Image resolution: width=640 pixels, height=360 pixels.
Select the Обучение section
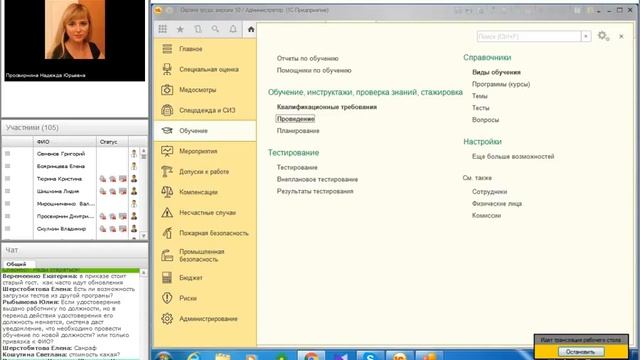[205, 131]
